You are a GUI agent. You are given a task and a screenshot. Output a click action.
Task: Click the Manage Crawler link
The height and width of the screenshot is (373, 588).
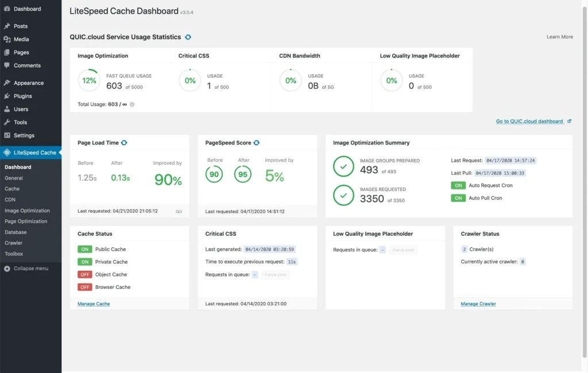478,304
